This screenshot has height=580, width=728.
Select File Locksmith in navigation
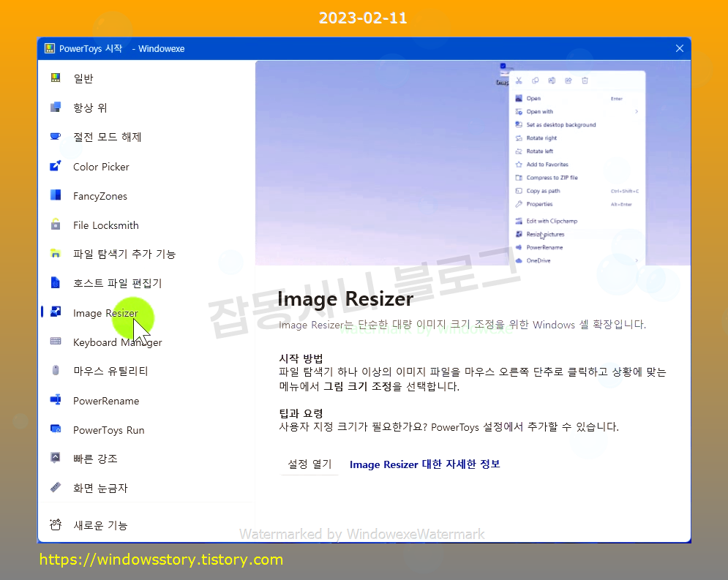click(106, 225)
